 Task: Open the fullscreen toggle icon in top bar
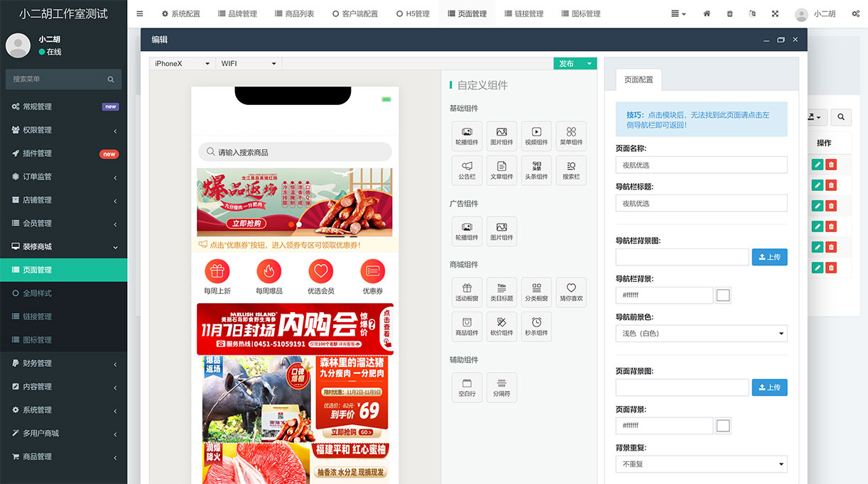(x=775, y=13)
